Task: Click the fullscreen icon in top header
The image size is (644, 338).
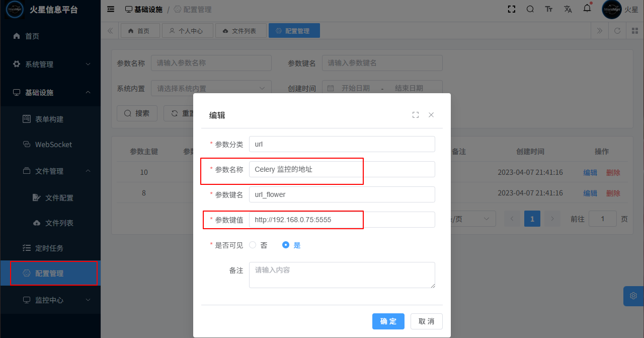Action: pos(512,9)
